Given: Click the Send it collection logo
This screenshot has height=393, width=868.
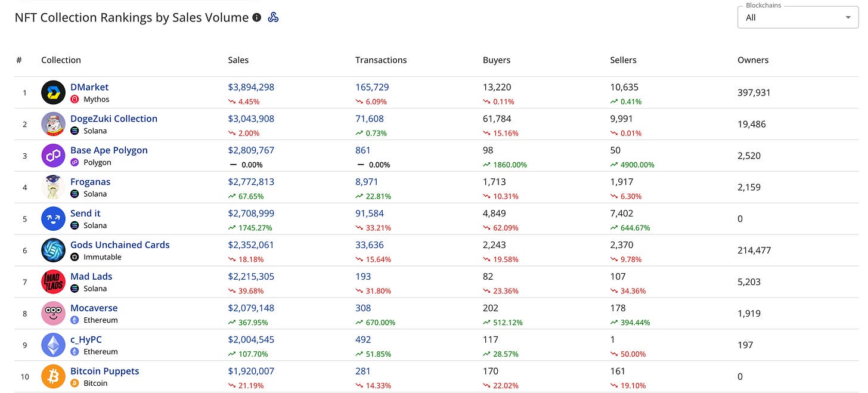Looking at the screenshot, I should click(x=53, y=219).
